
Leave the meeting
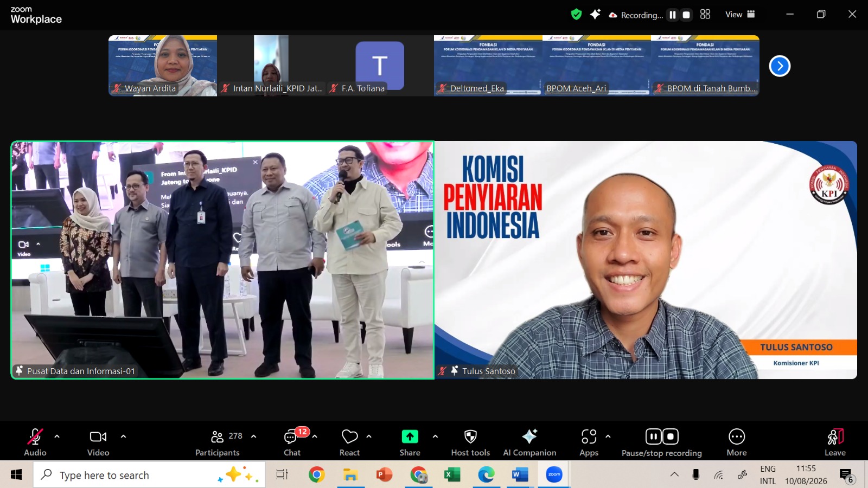click(835, 442)
